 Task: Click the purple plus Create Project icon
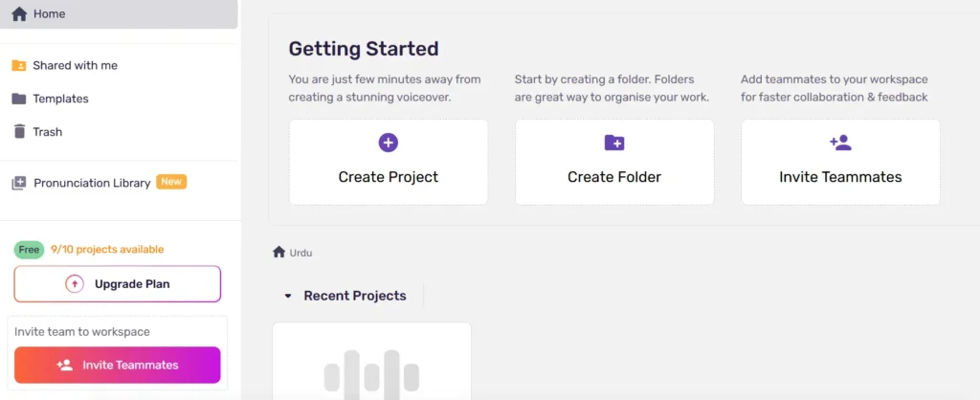click(x=389, y=143)
